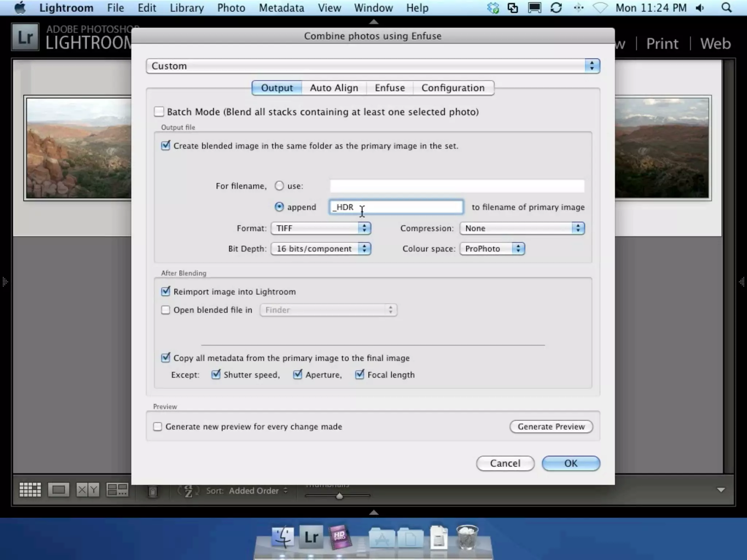Enable Batch Mode checkbox
Viewport: 747px width, 560px height.
point(159,112)
